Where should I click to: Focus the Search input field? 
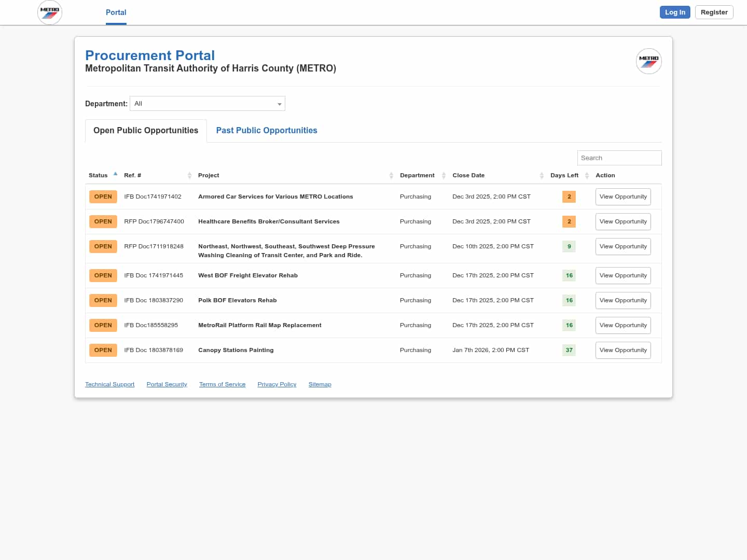619,158
